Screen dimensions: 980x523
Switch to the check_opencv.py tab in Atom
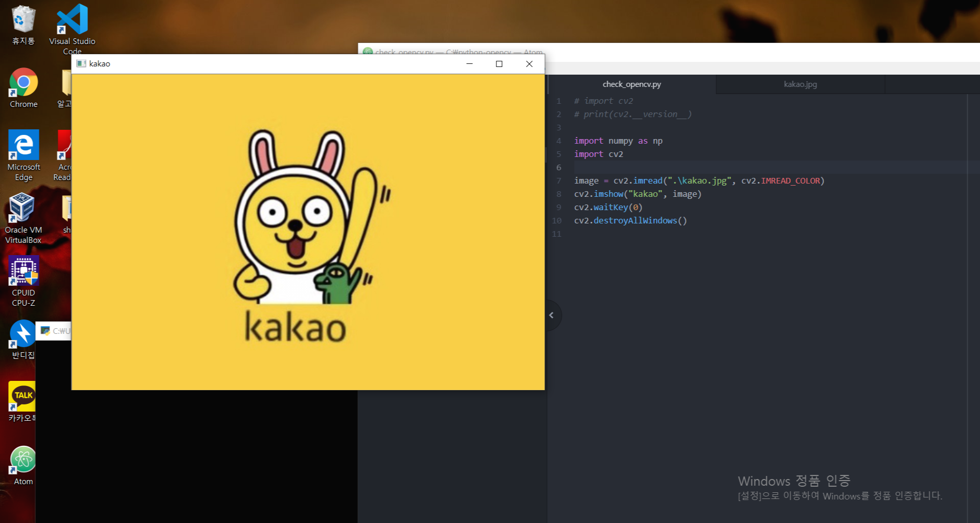click(x=632, y=84)
